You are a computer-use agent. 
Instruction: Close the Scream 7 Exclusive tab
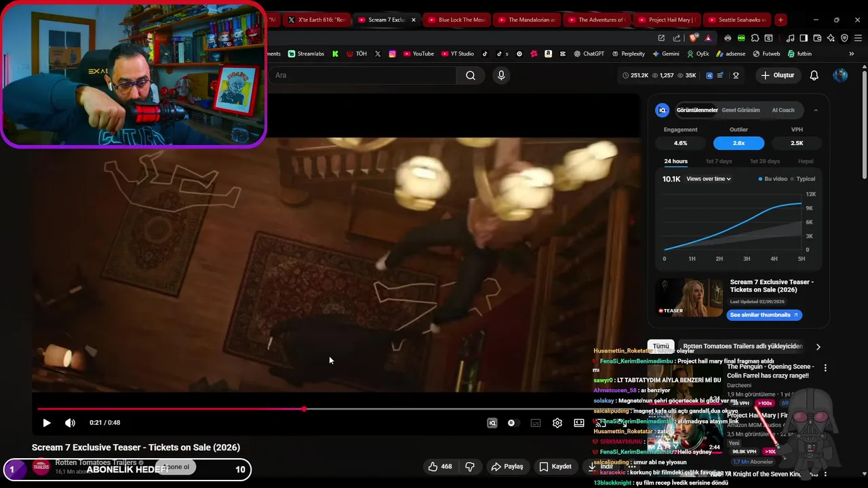click(414, 20)
